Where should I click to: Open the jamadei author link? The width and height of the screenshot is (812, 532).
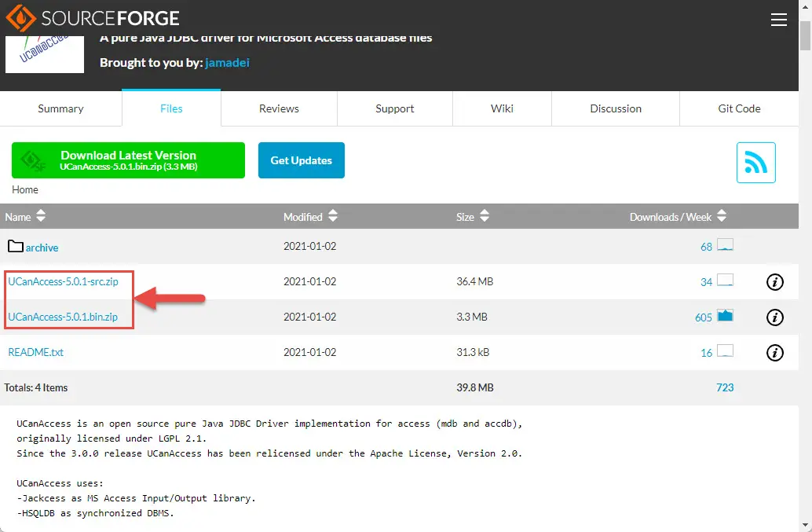pos(227,62)
